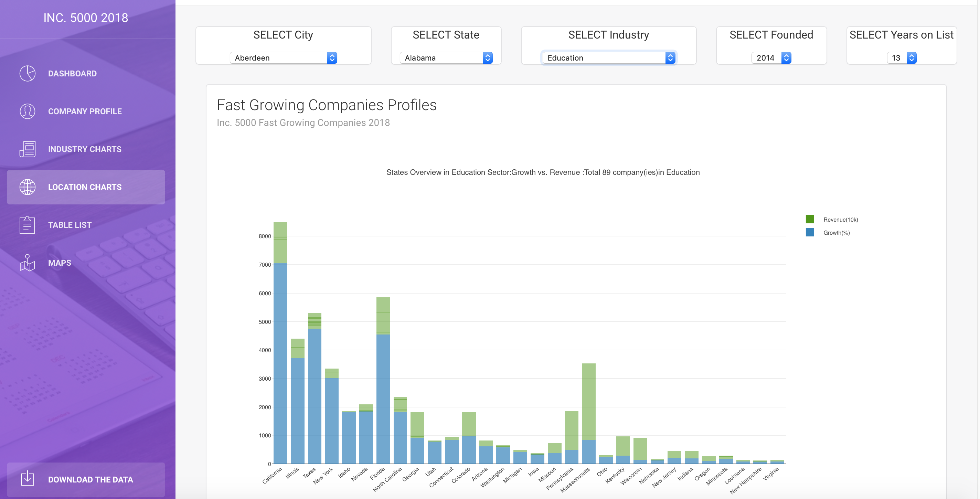
Task: Click the 'Idaho' axis label
Action: tap(344, 472)
